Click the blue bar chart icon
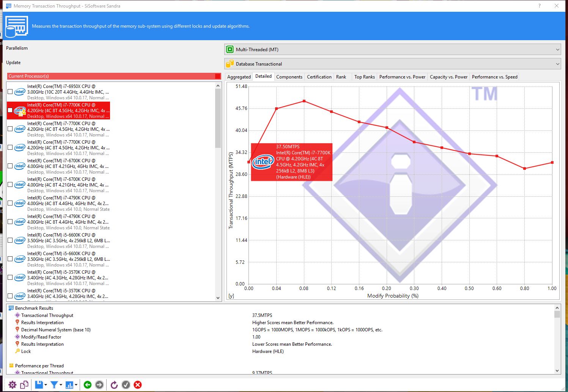568x392 pixels. tap(69, 385)
